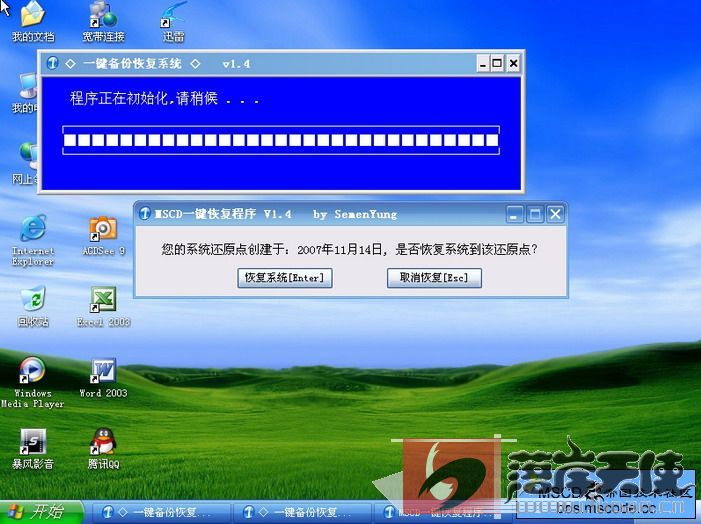Click the MSCD一键恢复程序 title bar app icon
701x524 pixels.
tap(144, 214)
